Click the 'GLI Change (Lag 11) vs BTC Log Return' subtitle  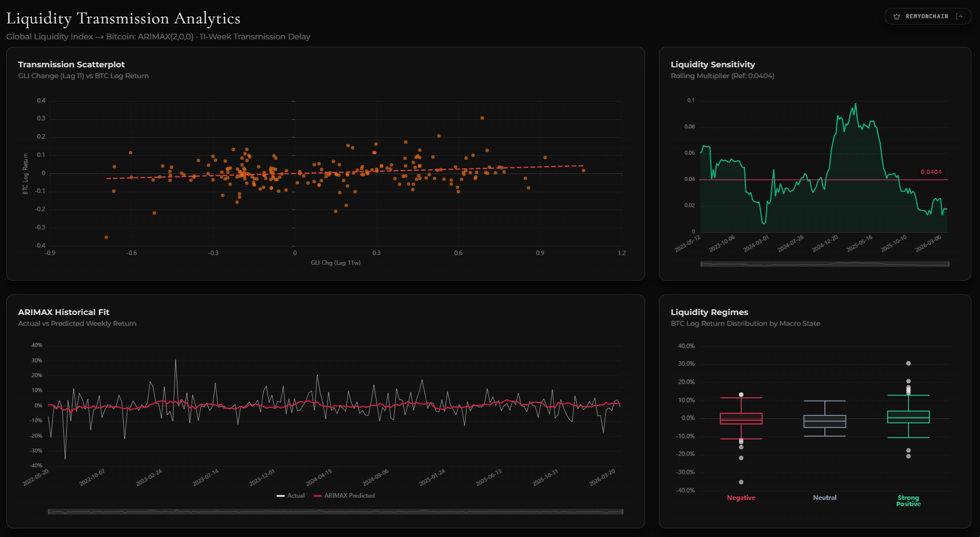point(83,76)
